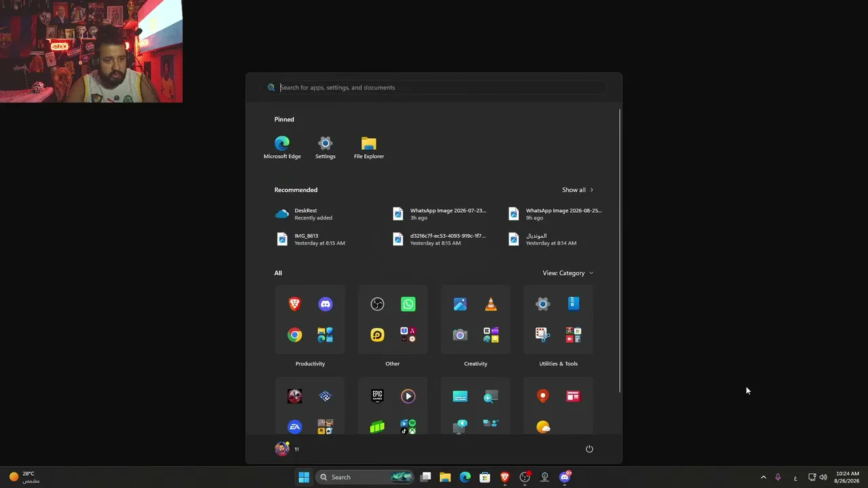Click the Start menu vertical scrollbar
Image resolution: width=868 pixels, height=488 pixels.
point(620,249)
